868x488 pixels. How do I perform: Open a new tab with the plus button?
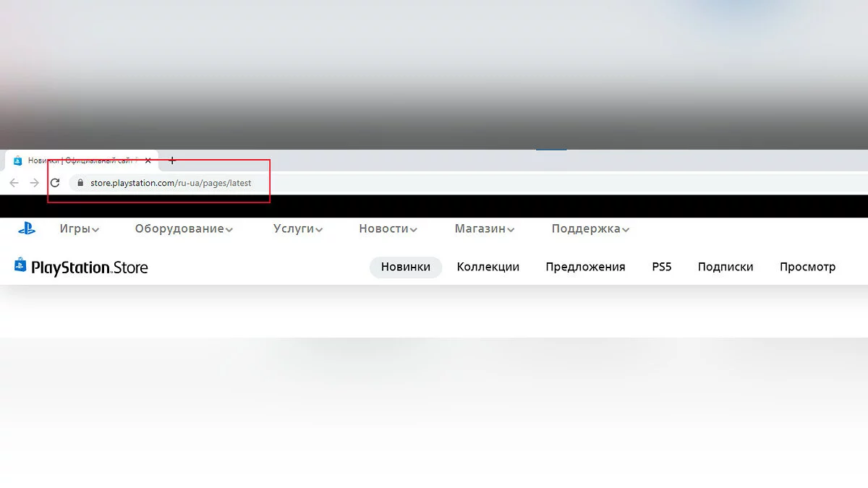pyautogui.click(x=171, y=160)
